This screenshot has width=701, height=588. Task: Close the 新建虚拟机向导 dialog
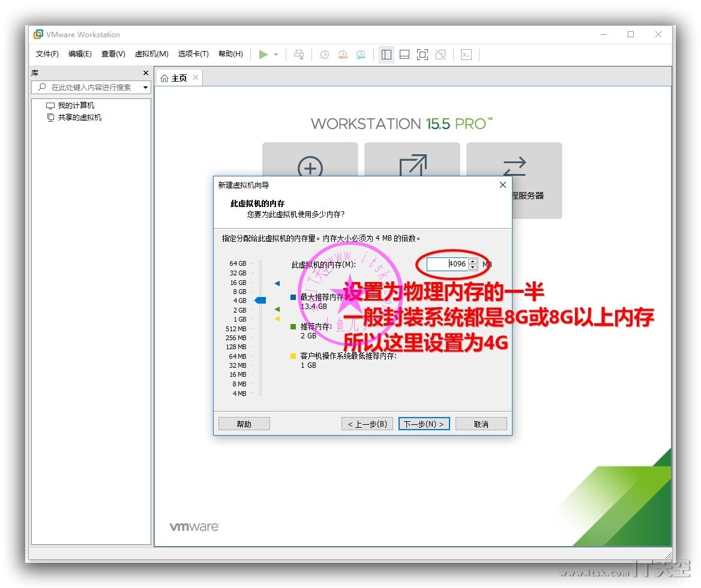point(502,185)
